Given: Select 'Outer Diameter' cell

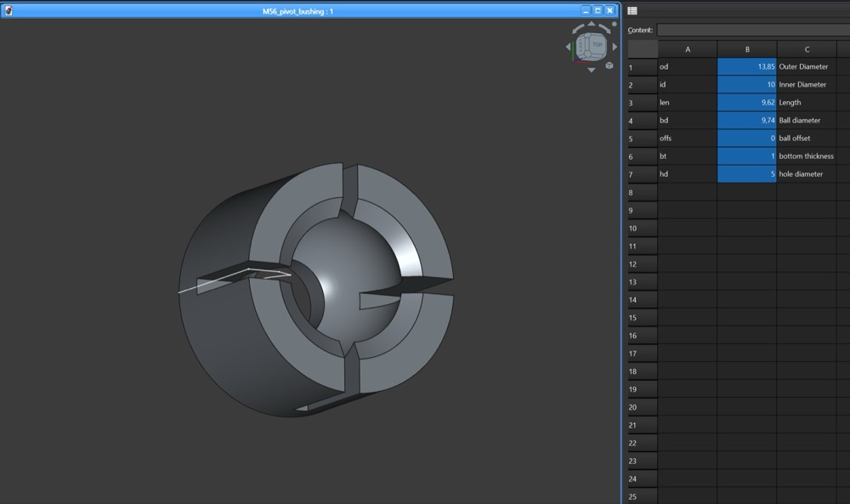Looking at the screenshot, I should tap(807, 66).
